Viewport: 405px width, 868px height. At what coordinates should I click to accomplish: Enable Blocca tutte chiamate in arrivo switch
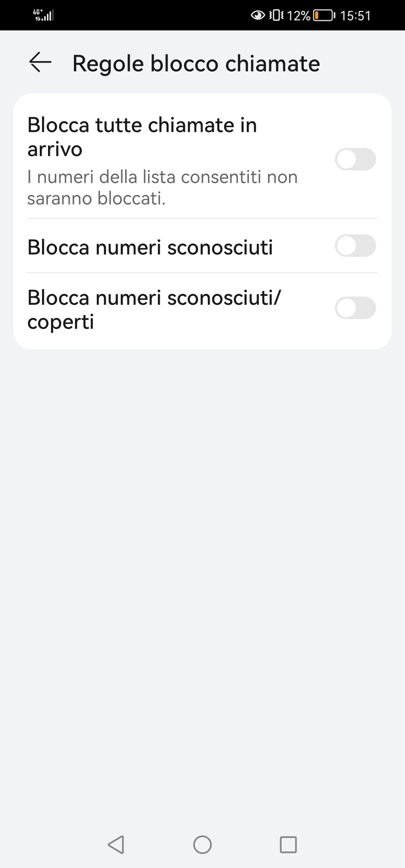pyautogui.click(x=355, y=159)
